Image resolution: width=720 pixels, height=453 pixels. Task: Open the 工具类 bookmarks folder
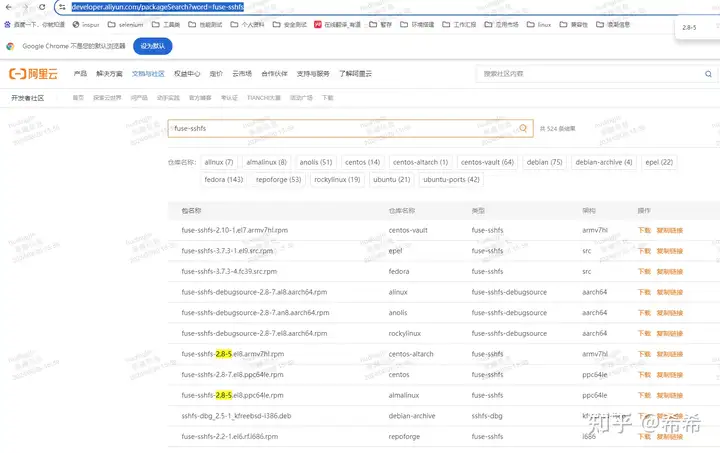[x=166, y=25]
